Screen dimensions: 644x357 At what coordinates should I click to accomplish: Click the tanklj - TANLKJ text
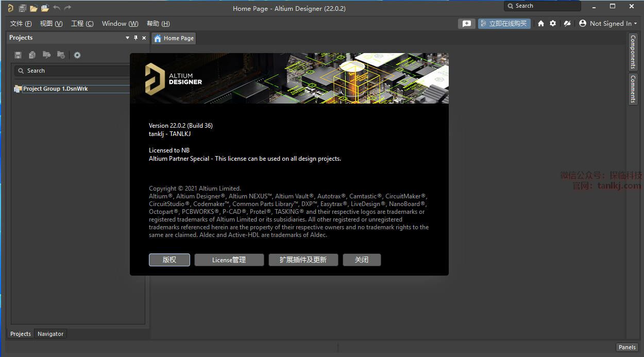click(170, 134)
